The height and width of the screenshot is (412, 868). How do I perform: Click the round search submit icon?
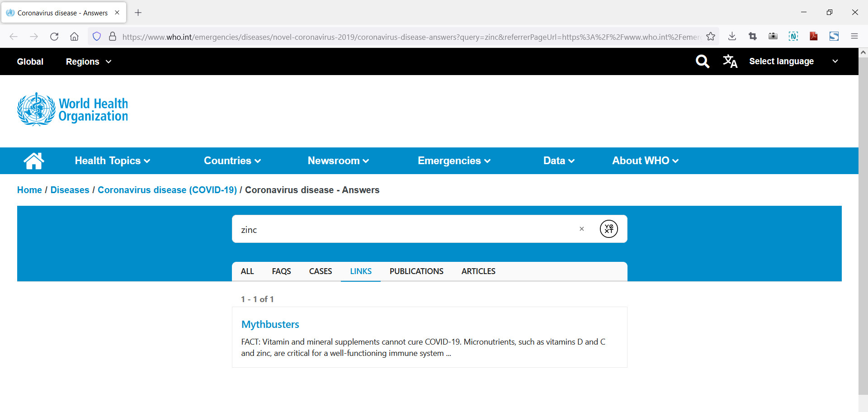click(x=609, y=229)
